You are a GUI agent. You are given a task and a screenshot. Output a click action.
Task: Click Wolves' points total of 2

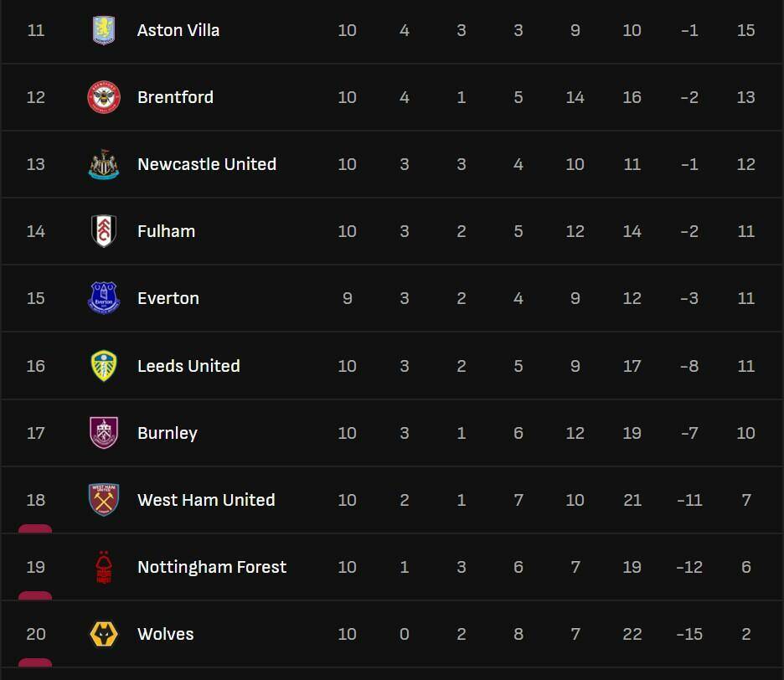click(746, 634)
